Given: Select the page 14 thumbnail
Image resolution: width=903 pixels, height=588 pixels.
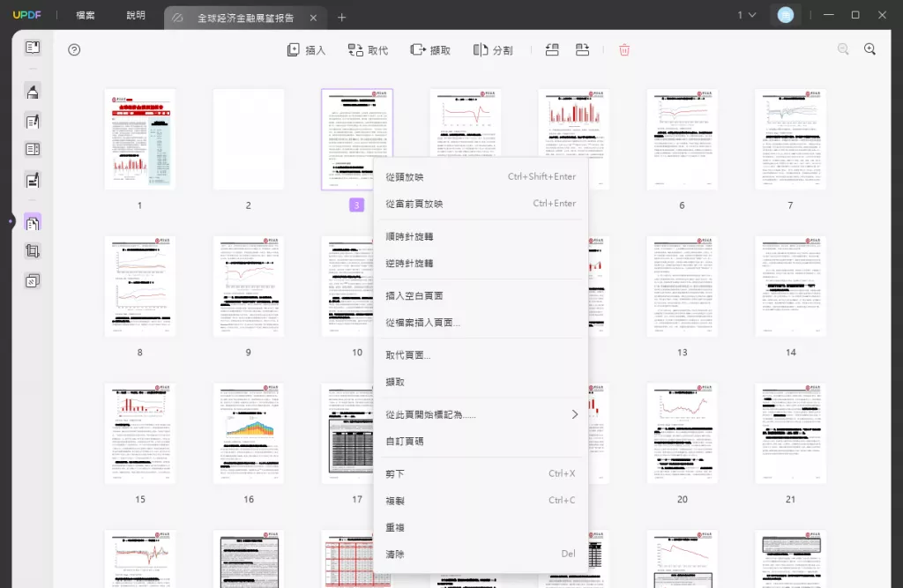Looking at the screenshot, I should point(790,287).
